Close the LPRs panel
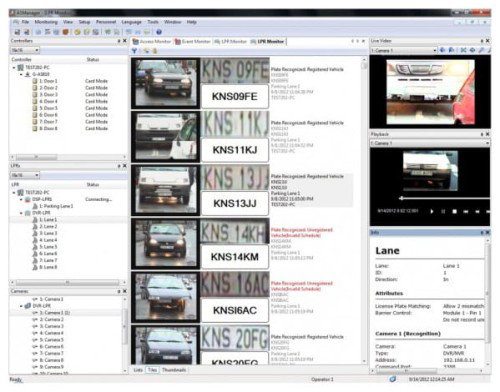This screenshot has width=500, height=392. click(125, 166)
